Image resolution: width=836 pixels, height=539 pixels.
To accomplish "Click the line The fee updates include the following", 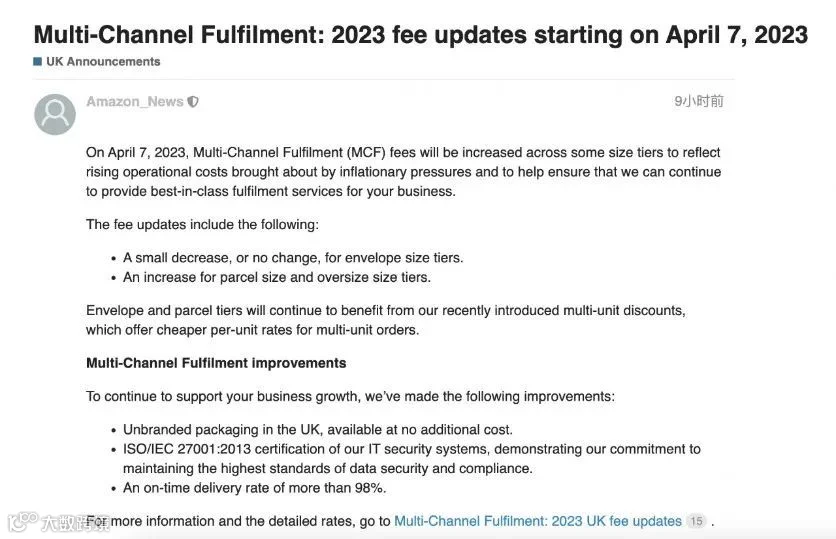I will [x=203, y=224].
